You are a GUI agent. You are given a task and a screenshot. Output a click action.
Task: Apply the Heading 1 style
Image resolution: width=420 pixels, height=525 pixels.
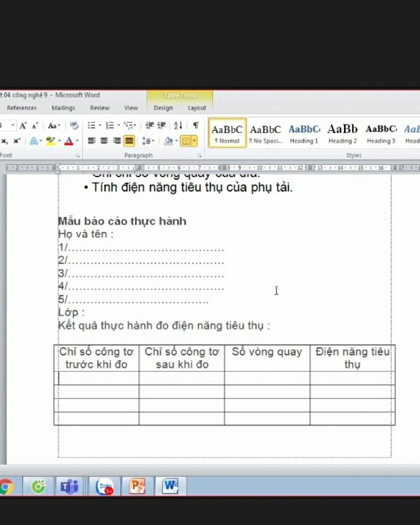click(x=304, y=133)
